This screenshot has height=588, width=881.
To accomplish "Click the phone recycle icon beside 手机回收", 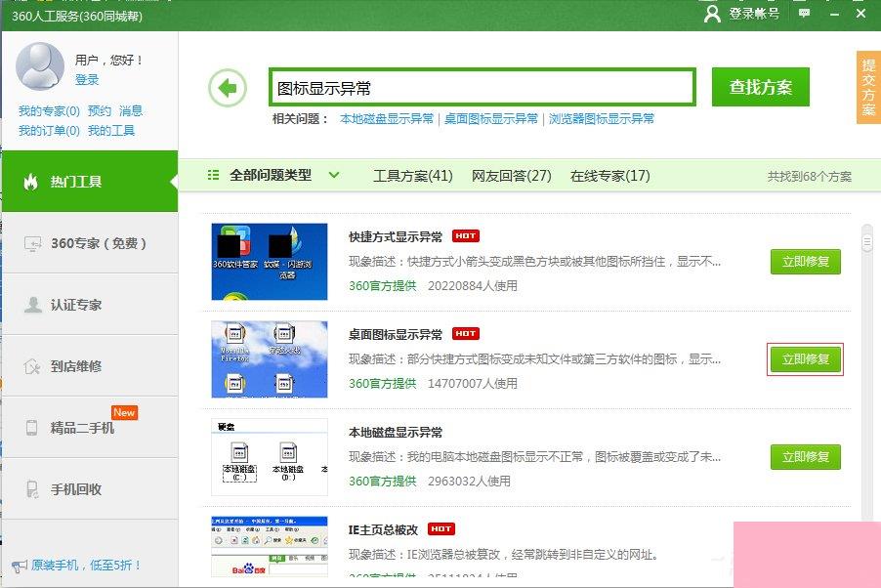I will tap(32, 489).
